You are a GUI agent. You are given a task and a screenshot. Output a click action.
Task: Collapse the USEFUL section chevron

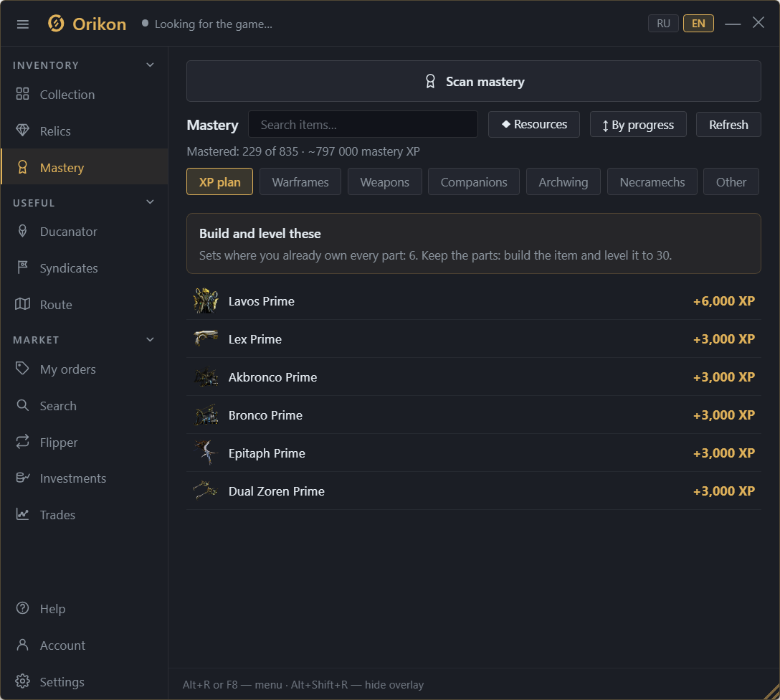coord(150,202)
